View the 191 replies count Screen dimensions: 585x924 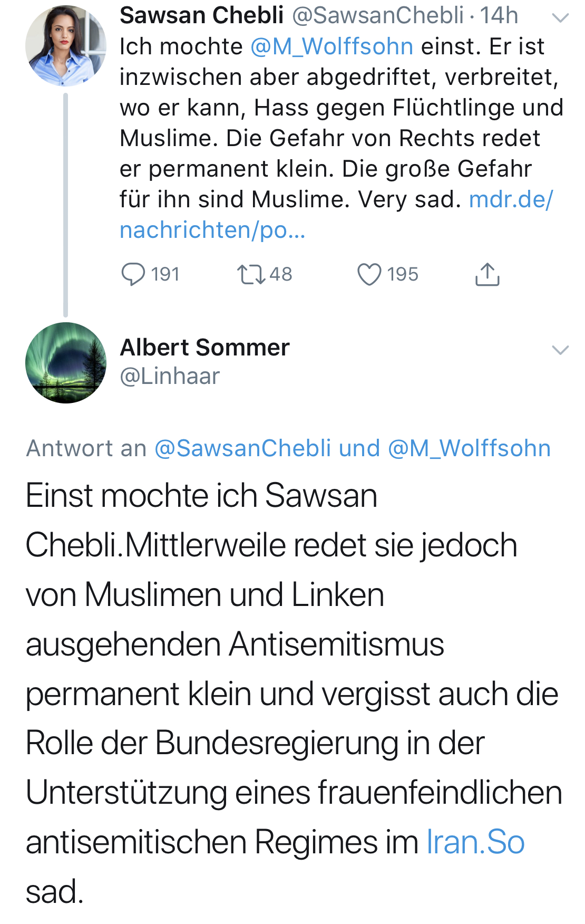pyautogui.click(x=165, y=274)
